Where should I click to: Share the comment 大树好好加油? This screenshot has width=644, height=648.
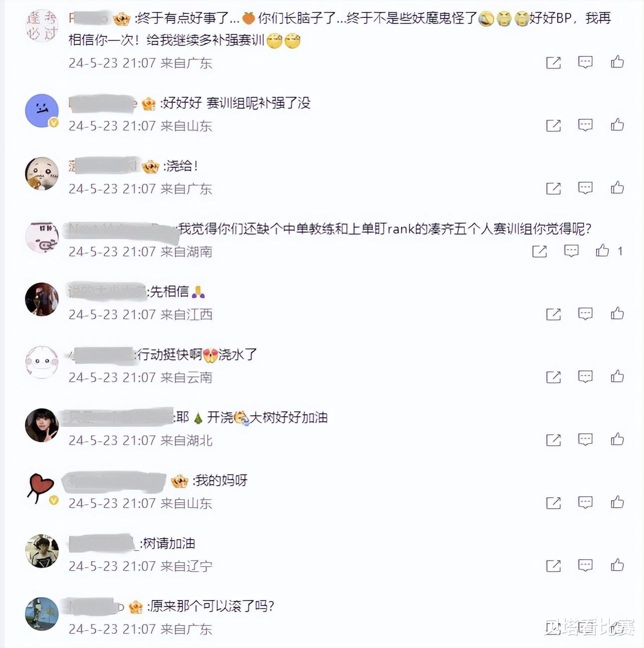(553, 440)
